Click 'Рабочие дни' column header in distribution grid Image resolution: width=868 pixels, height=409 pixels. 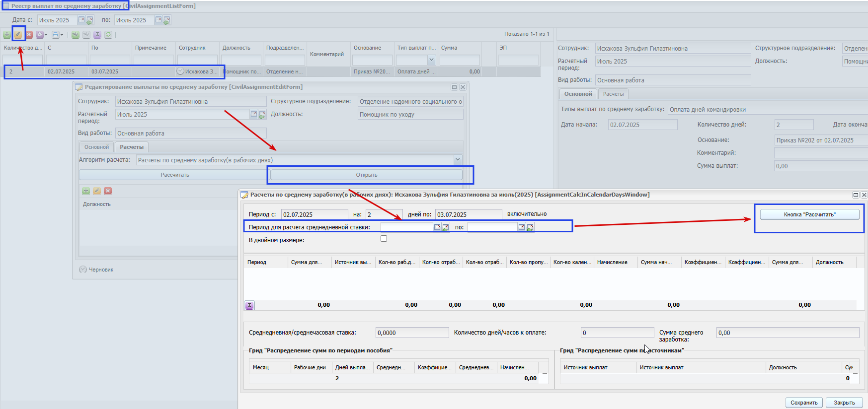click(x=311, y=367)
